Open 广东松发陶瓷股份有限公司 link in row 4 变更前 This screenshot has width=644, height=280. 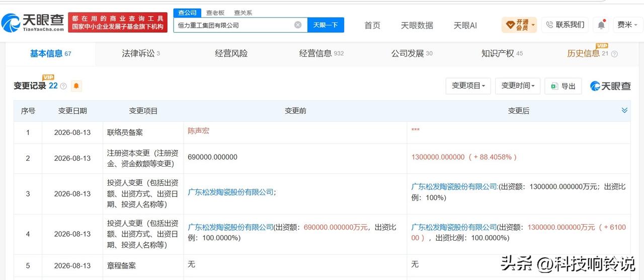(230, 227)
